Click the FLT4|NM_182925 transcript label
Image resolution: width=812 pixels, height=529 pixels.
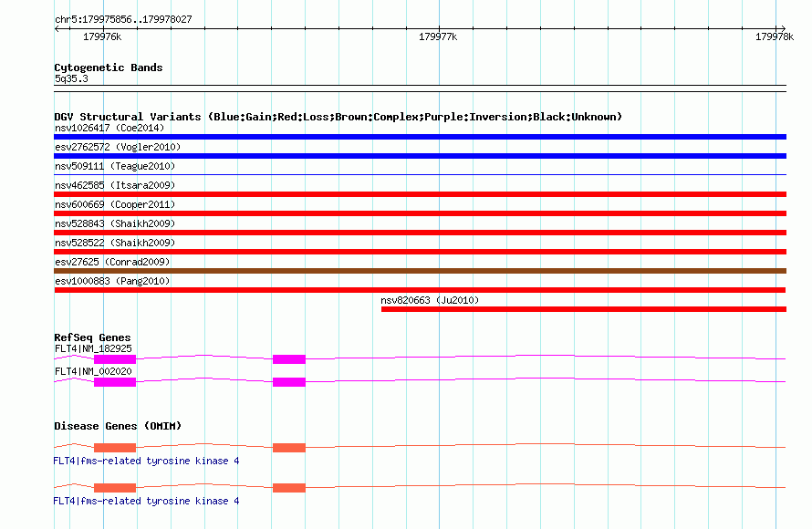pos(93,349)
